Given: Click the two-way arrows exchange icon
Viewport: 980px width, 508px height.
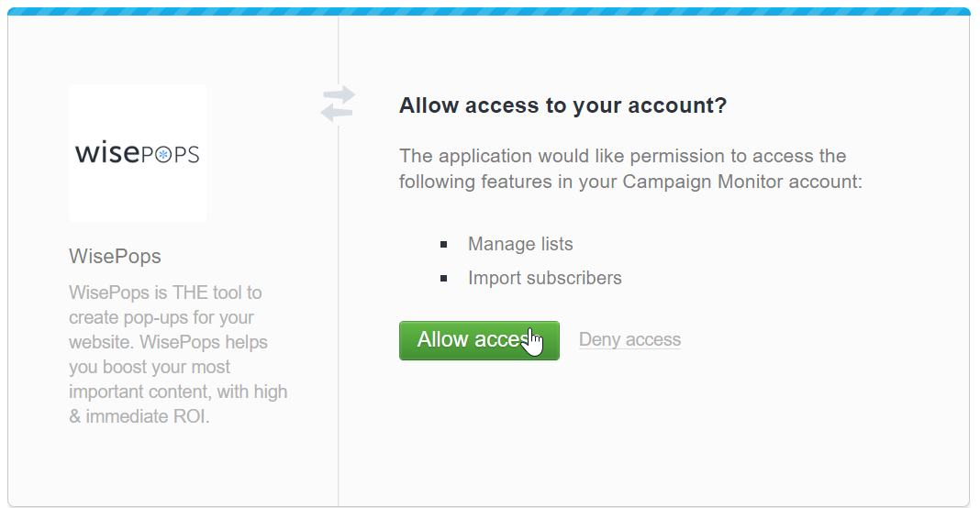Looking at the screenshot, I should click(x=338, y=104).
